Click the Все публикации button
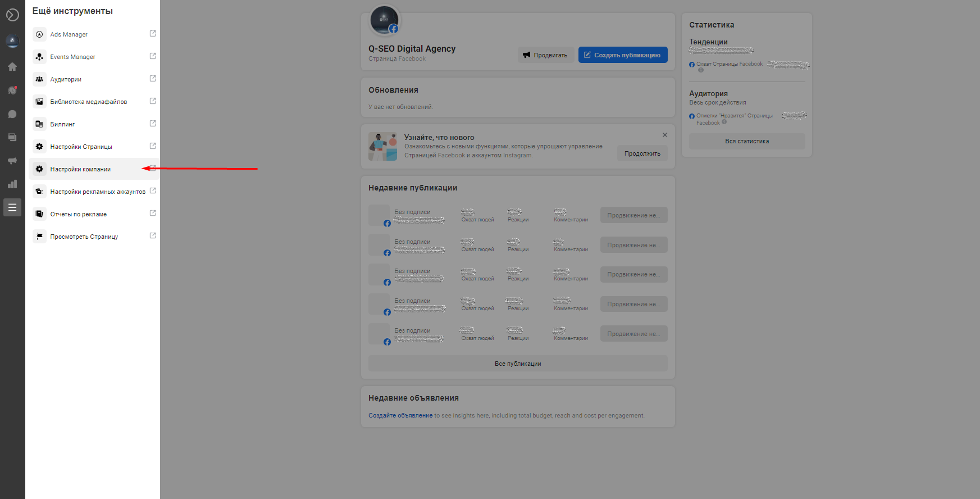This screenshot has height=499, width=980. click(x=518, y=364)
